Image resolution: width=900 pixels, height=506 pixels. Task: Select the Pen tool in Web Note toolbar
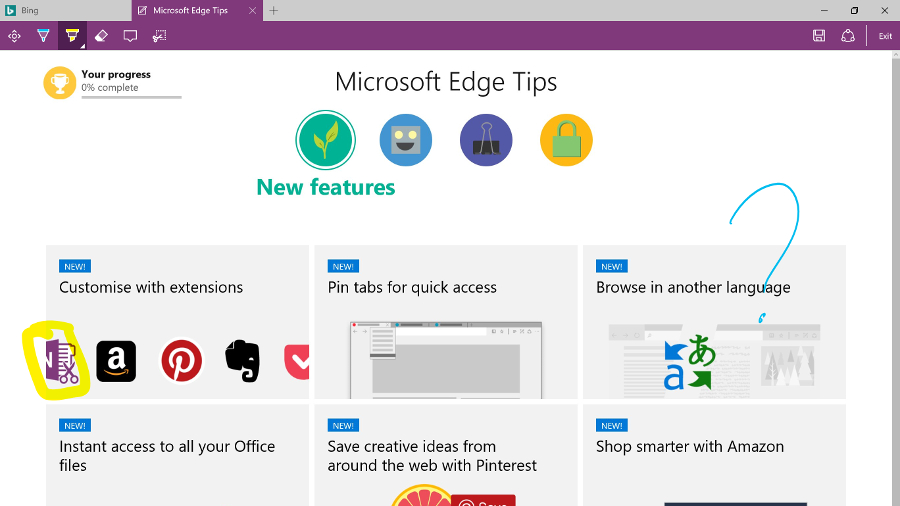43,36
